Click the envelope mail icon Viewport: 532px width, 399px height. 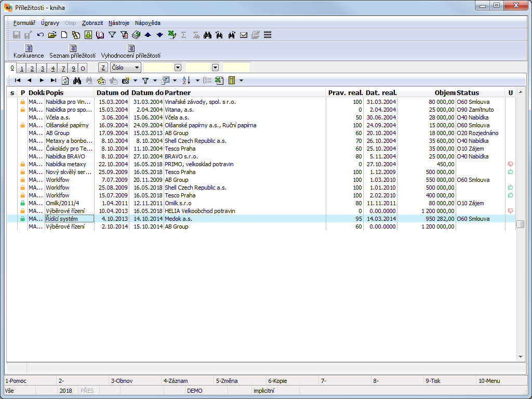click(243, 35)
